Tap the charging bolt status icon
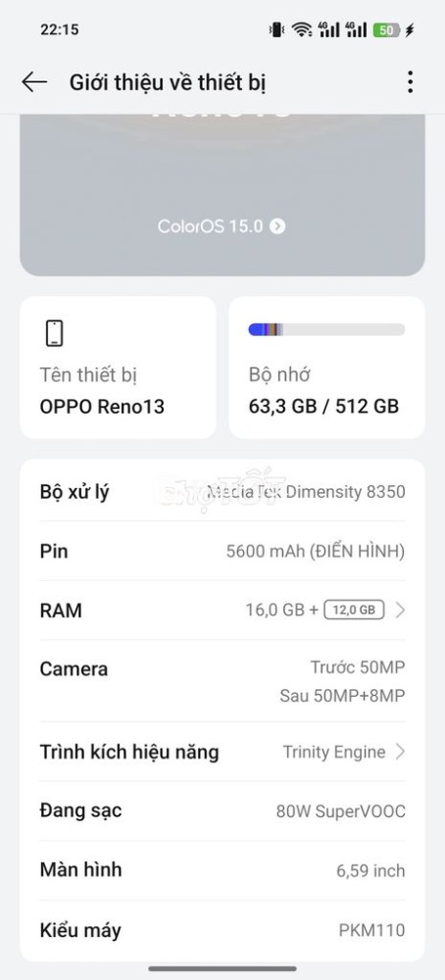 coord(410,29)
